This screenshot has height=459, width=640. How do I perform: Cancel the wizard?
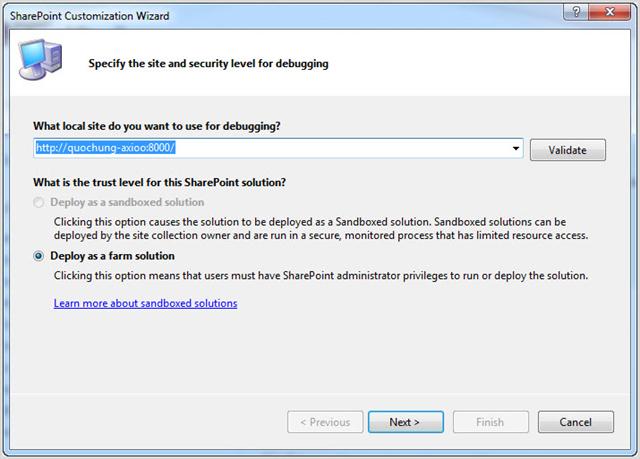coord(576,422)
